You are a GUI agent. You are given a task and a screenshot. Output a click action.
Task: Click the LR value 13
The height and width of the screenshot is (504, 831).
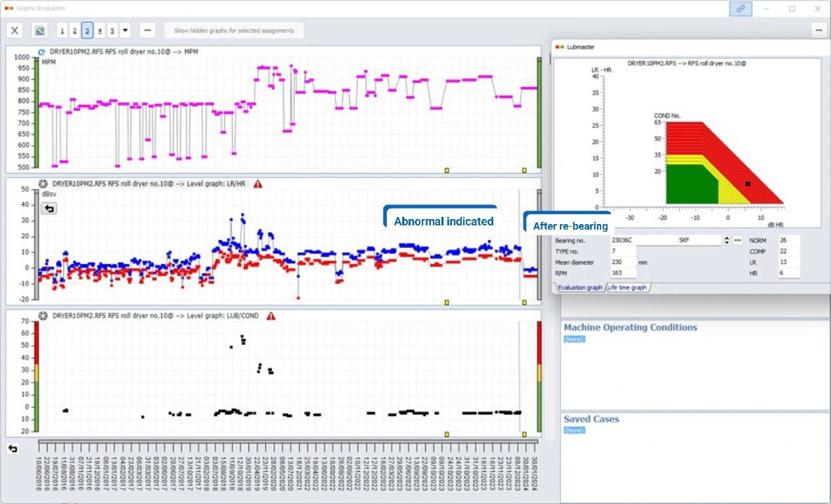pyautogui.click(x=788, y=262)
